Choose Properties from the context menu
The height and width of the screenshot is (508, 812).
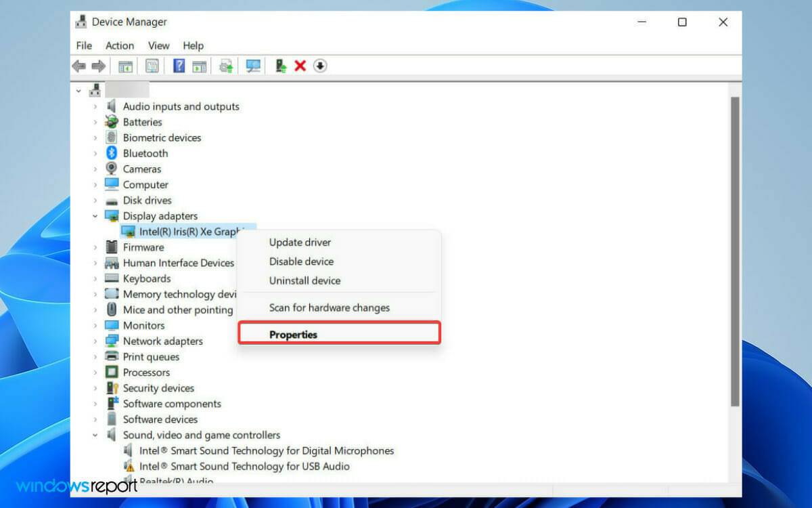coord(294,333)
